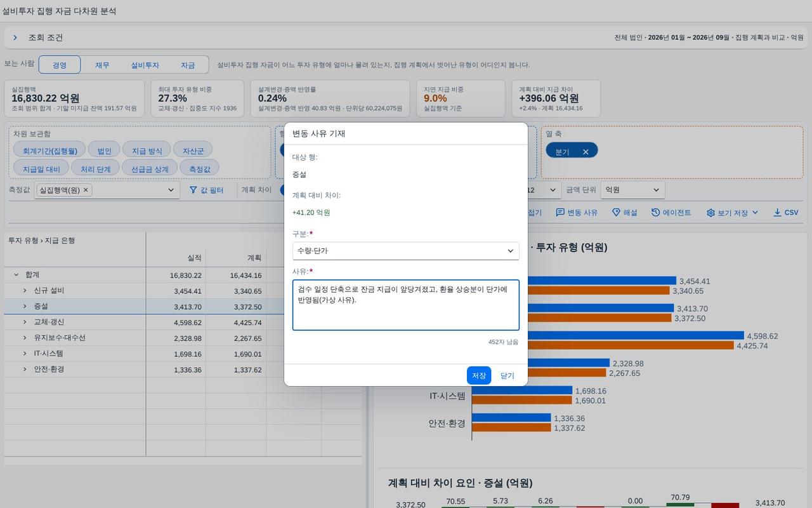Switch to the 자금 persona tab
Image resolution: width=812 pixels, height=508 pixels.
click(188, 65)
